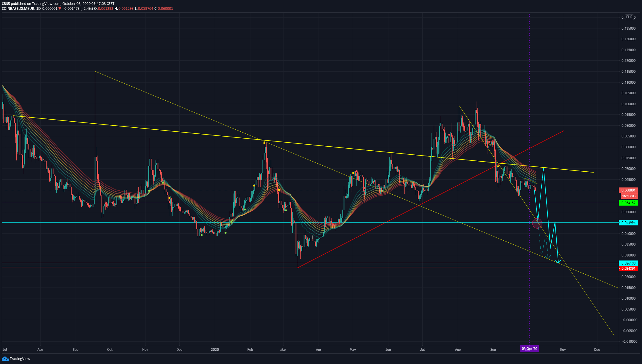This screenshot has height=364, width=642.
Task: Click the Dec label at right of time axis
Action: tap(597, 350)
